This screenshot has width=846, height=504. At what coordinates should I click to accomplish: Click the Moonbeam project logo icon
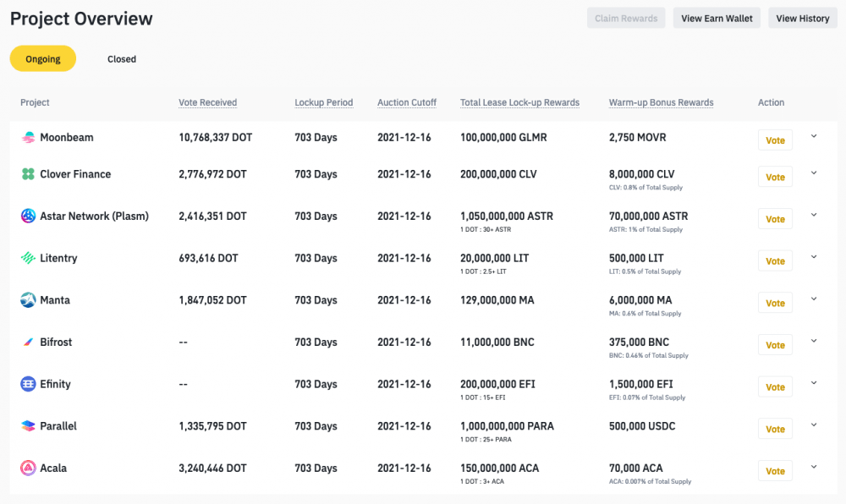(x=28, y=138)
